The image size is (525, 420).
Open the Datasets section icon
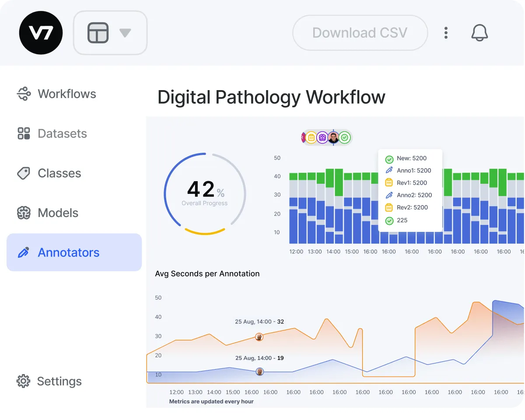24,133
